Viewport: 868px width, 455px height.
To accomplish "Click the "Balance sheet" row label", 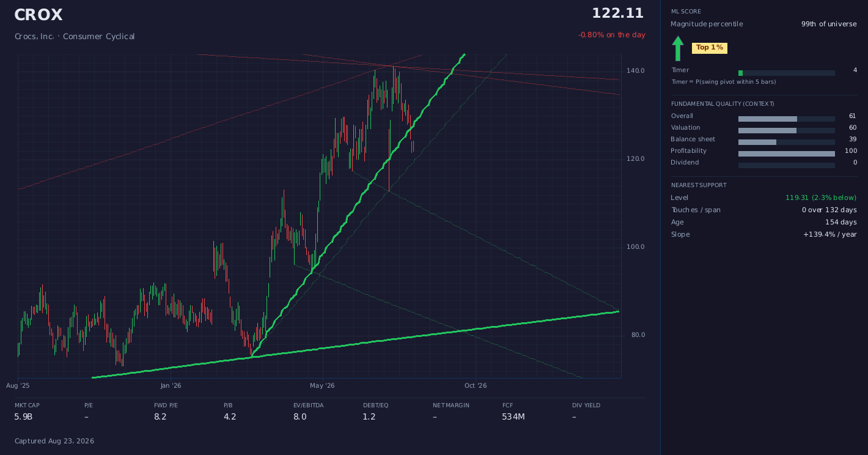I will 693,139.
